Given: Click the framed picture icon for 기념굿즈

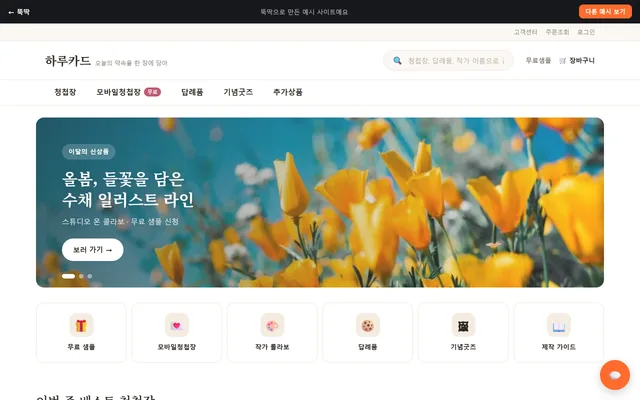Looking at the screenshot, I should click(463, 325).
